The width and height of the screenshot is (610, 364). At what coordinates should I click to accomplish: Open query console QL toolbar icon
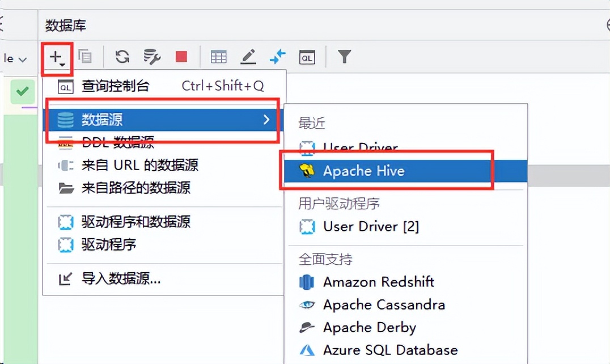[x=307, y=57]
